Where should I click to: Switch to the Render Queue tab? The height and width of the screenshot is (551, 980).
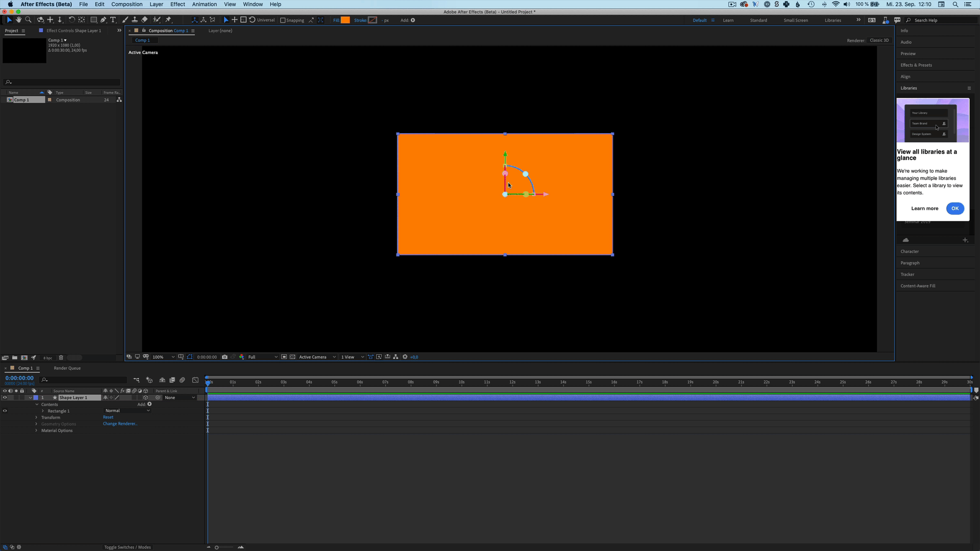[67, 368]
